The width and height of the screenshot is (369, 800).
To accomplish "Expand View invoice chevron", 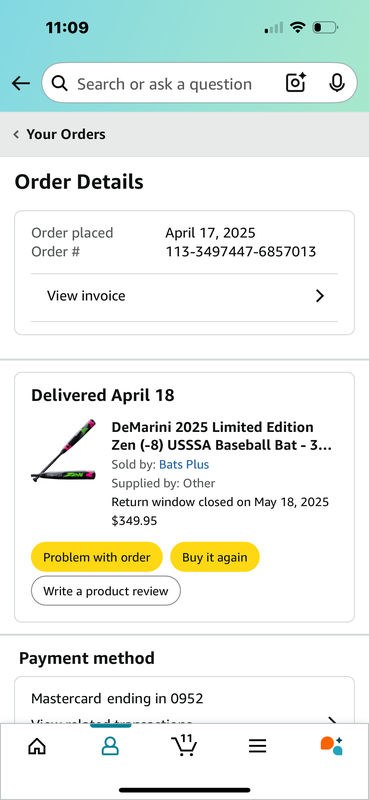I will pos(320,296).
